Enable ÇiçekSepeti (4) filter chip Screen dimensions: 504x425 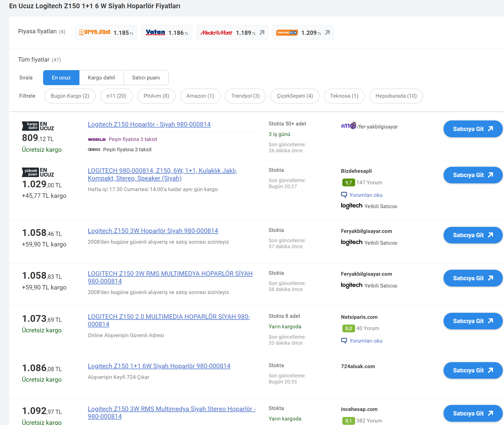pyautogui.click(x=294, y=96)
